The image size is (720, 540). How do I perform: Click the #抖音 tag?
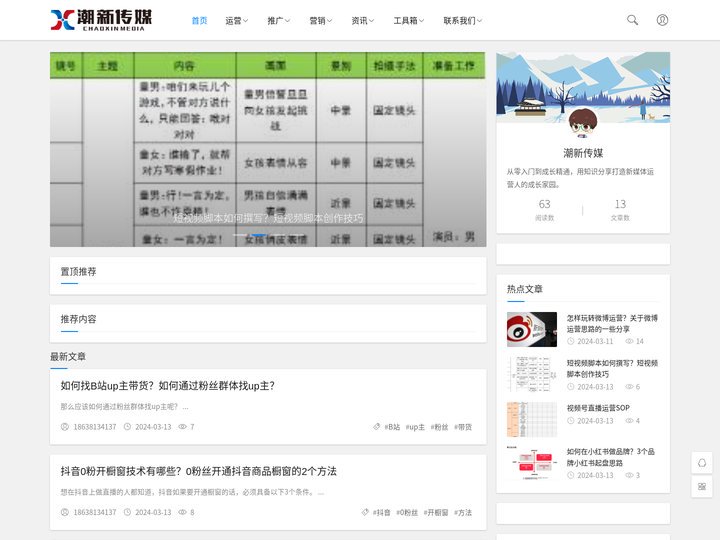click(x=382, y=512)
